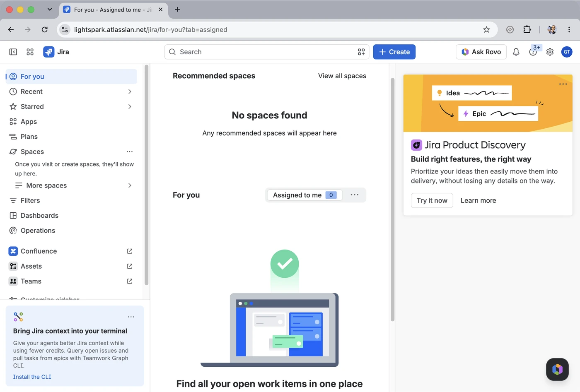Open the GT profile avatar
The image size is (580, 392).
[x=567, y=52]
